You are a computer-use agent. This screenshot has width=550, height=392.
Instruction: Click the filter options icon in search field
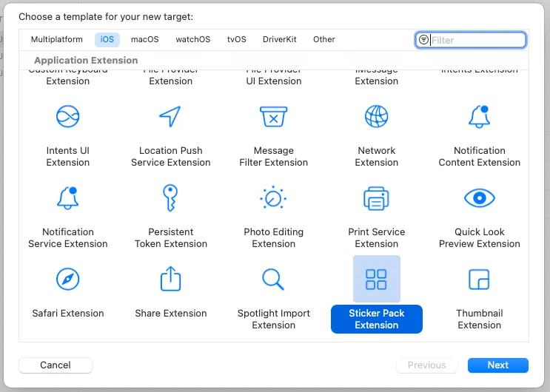pos(423,40)
